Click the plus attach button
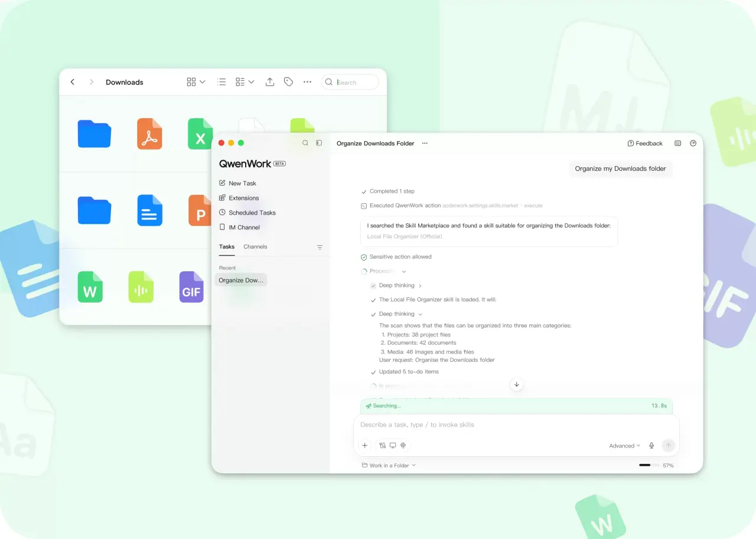 point(365,446)
